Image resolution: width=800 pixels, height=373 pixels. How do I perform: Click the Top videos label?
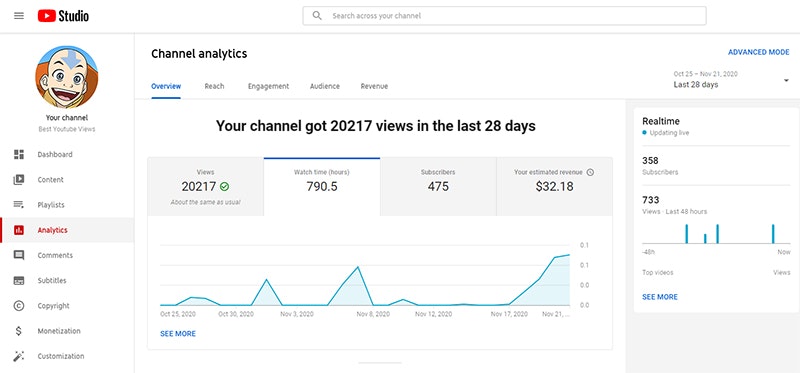pos(658,272)
